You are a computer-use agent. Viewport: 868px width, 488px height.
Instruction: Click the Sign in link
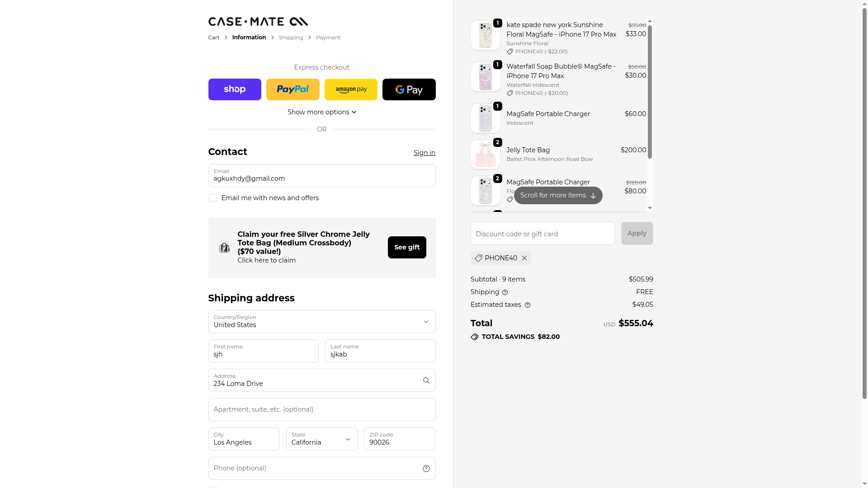pos(424,153)
